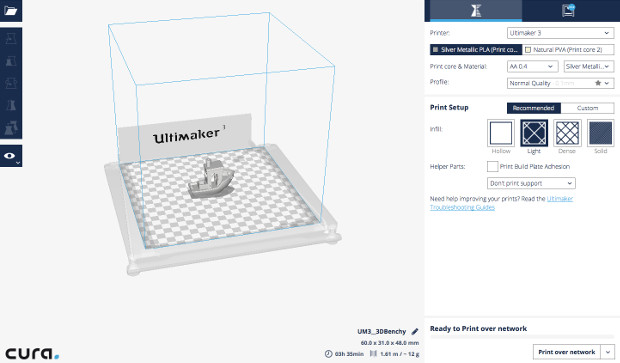
Task: Open the Don't print support dropdown
Action: pyautogui.click(x=531, y=183)
